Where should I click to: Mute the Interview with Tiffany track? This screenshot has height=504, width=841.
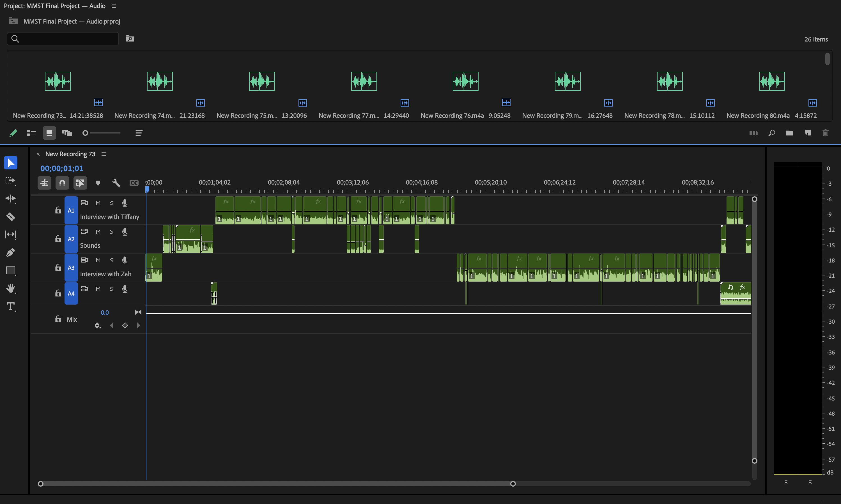pyautogui.click(x=98, y=203)
